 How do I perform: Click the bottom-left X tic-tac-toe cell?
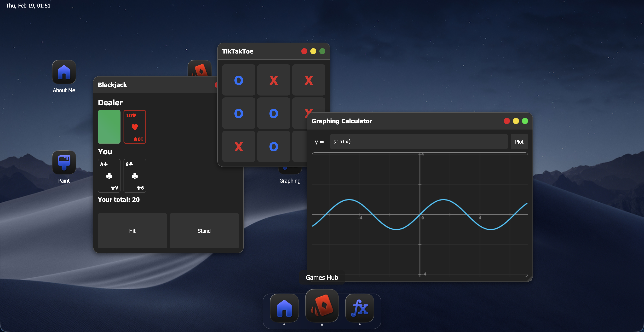coord(239,147)
